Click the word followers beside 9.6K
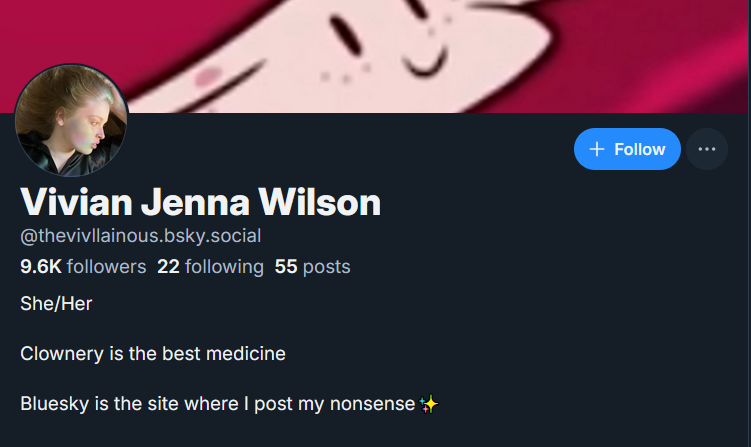The height and width of the screenshot is (447, 751). (107, 267)
